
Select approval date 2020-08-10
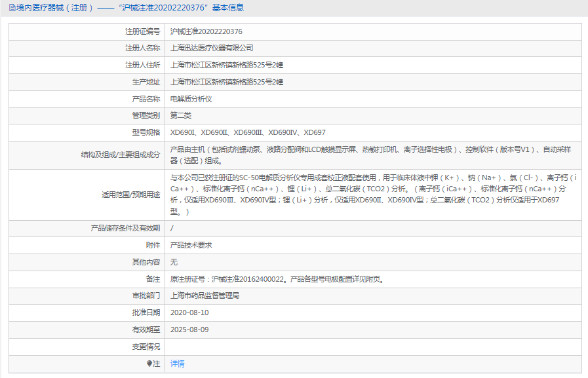point(189,312)
